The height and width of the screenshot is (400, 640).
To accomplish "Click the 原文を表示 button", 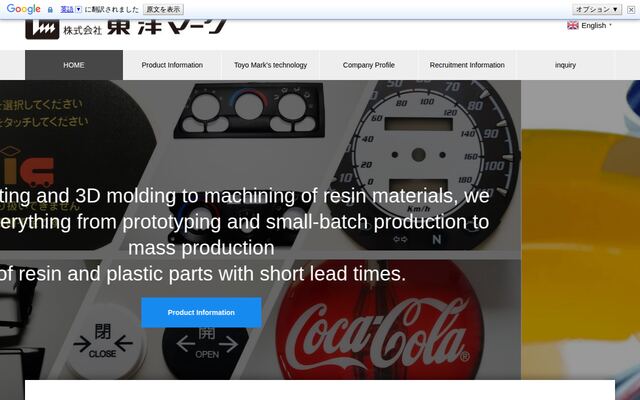I will click(163, 9).
